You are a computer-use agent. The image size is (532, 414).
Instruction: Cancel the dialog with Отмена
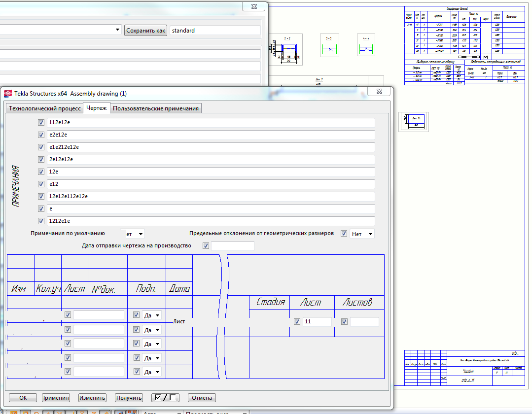click(202, 398)
